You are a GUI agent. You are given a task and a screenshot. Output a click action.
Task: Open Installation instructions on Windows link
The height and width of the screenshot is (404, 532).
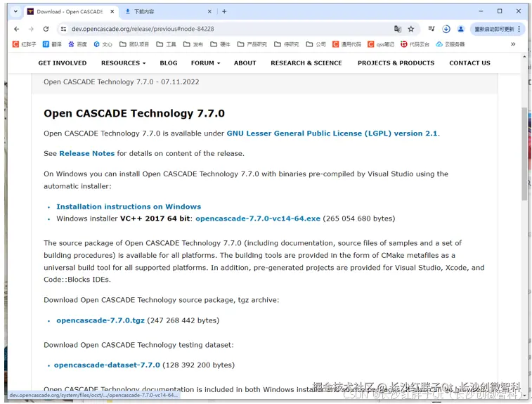click(x=129, y=207)
